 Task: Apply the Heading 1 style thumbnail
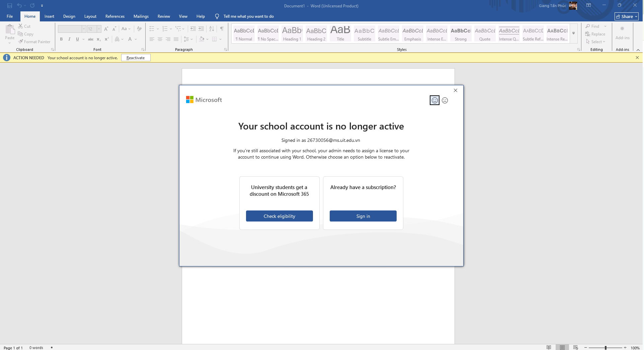click(x=292, y=33)
